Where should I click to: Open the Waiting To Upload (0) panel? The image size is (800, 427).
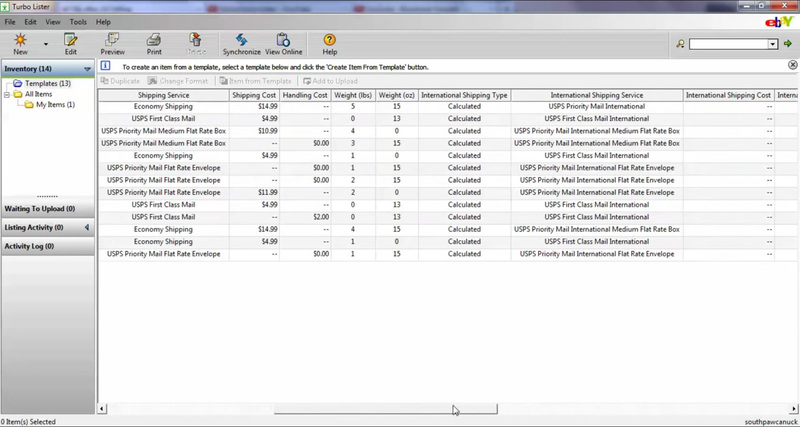pyautogui.click(x=48, y=209)
